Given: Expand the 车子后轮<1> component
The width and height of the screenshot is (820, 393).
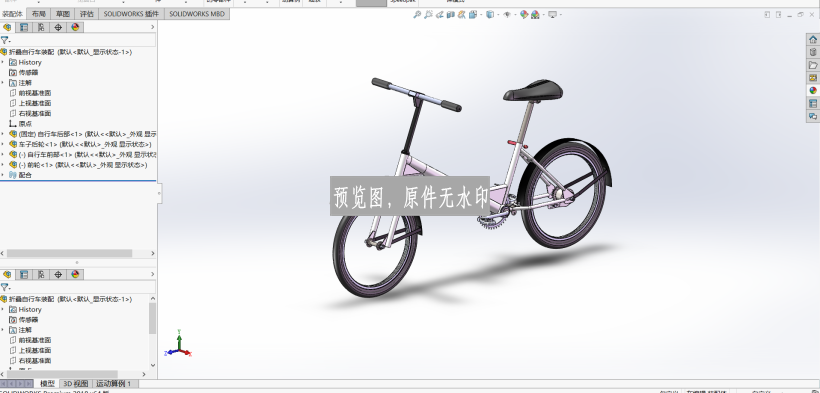Looking at the screenshot, I should pyautogui.click(x=3, y=144).
